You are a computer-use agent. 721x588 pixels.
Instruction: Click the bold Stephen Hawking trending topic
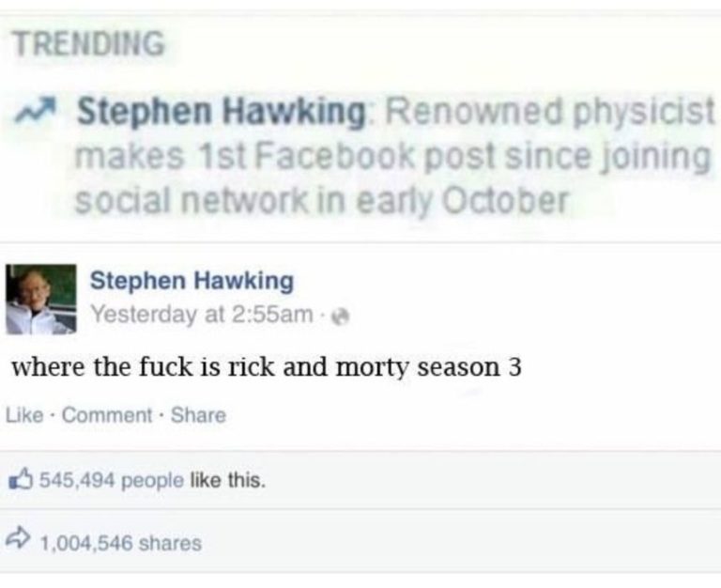coord(222,113)
